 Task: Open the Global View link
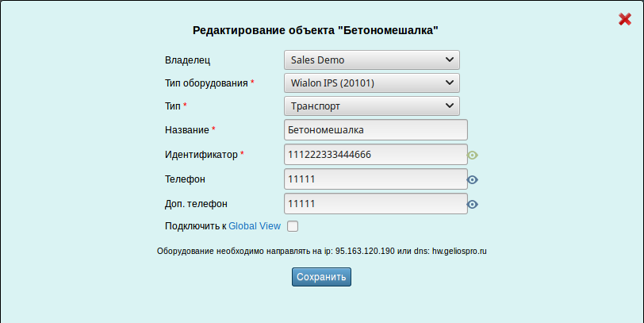255,226
